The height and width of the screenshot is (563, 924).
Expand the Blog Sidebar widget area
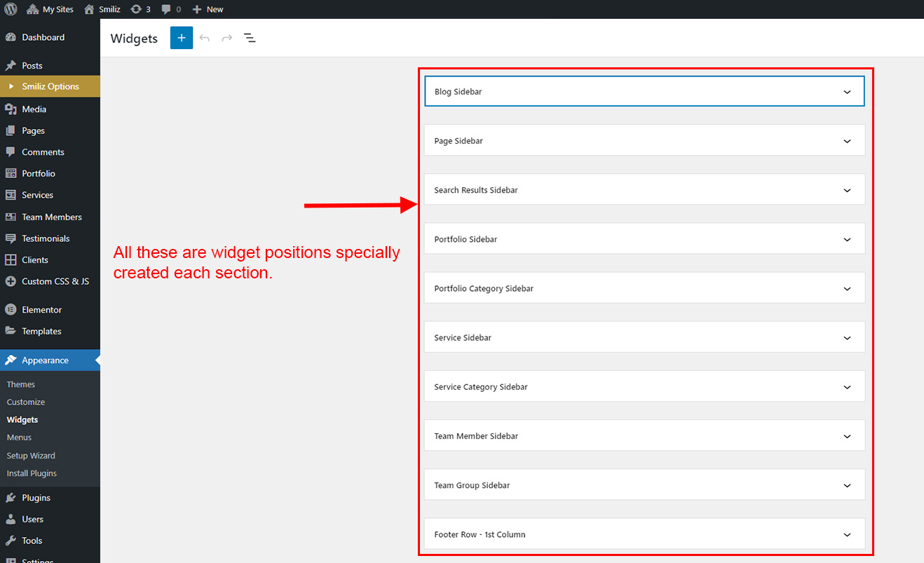[644, 92]
